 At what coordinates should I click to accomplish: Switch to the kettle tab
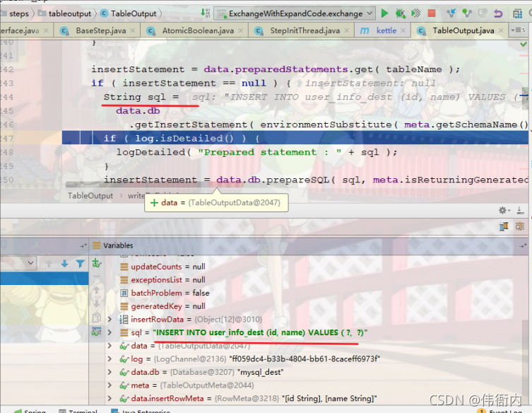pos(382,30)
